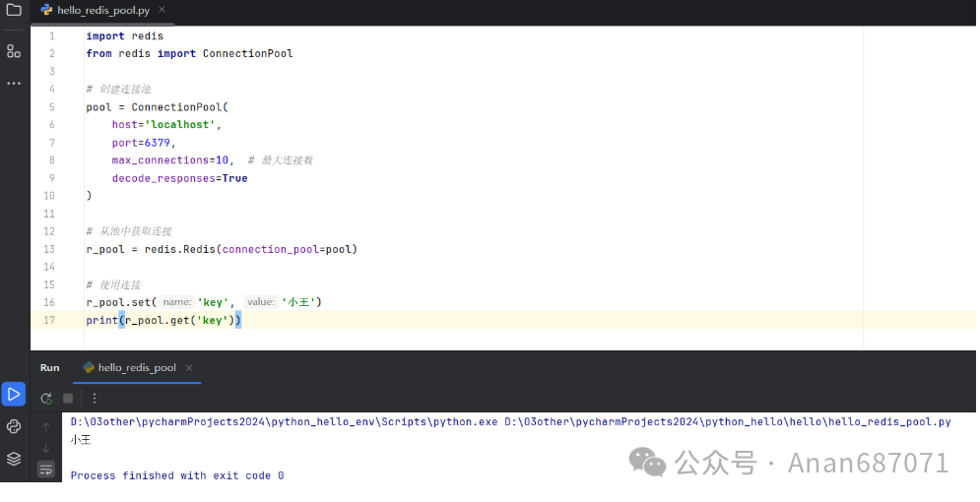Image resolution: width=980 pixels, height=502 pixels.
Task: Open hello_redis_pool.py path link in console
Action: 728,422
